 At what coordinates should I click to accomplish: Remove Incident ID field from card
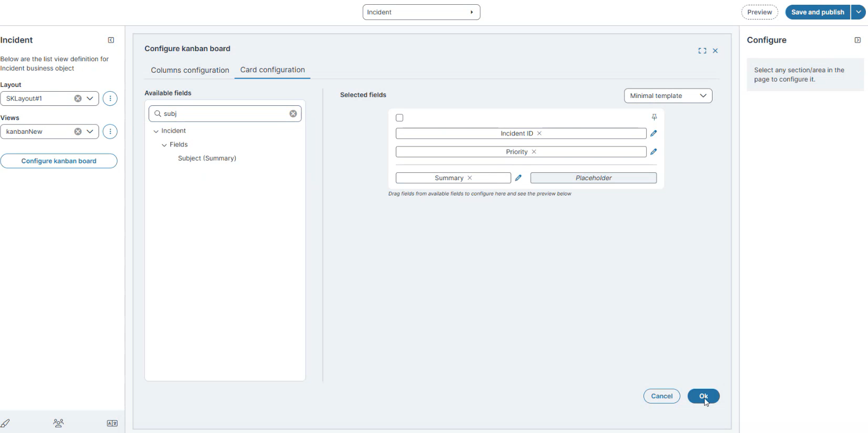click(x=539, y=134)
